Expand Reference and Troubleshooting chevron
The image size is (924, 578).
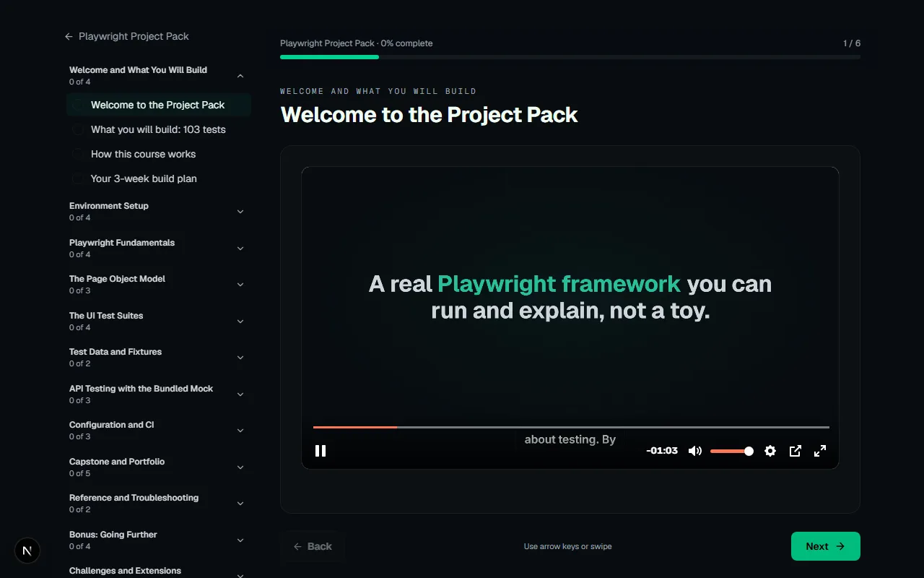[x=240, y=504]
